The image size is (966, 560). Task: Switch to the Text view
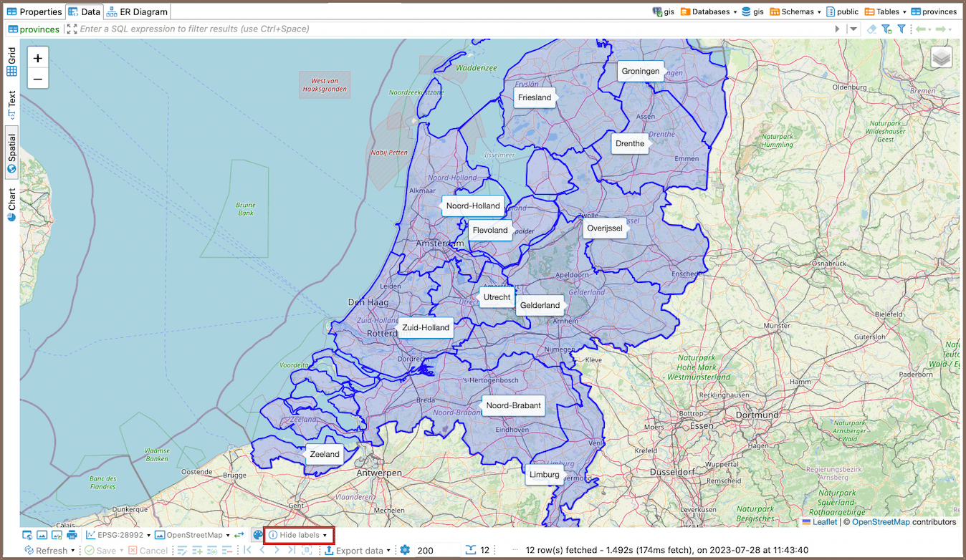pyautogui.click(x=11, y=104)
